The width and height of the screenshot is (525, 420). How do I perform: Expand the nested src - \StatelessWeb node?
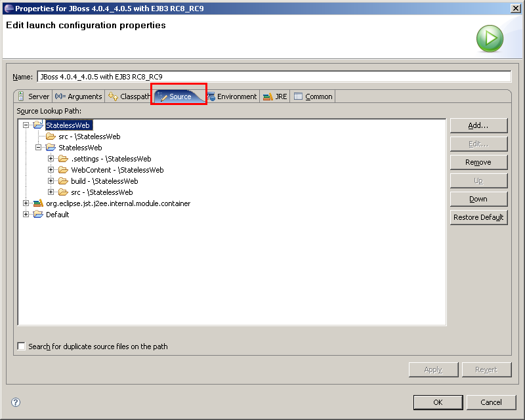coord(51,192)
